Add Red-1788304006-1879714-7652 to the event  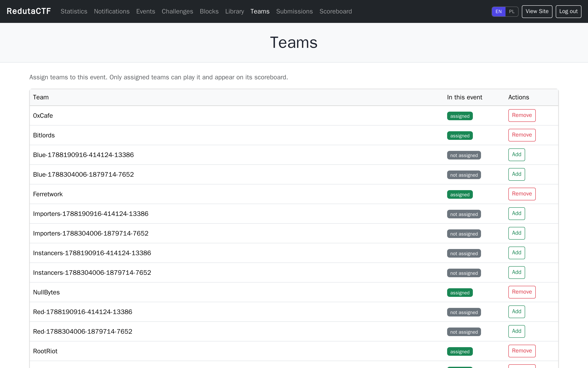tap(517, 331)
